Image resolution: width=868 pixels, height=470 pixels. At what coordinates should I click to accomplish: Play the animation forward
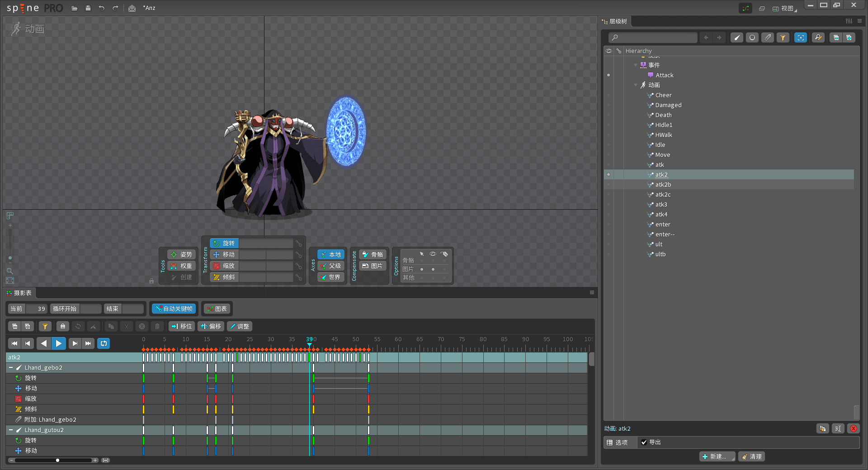59,343
